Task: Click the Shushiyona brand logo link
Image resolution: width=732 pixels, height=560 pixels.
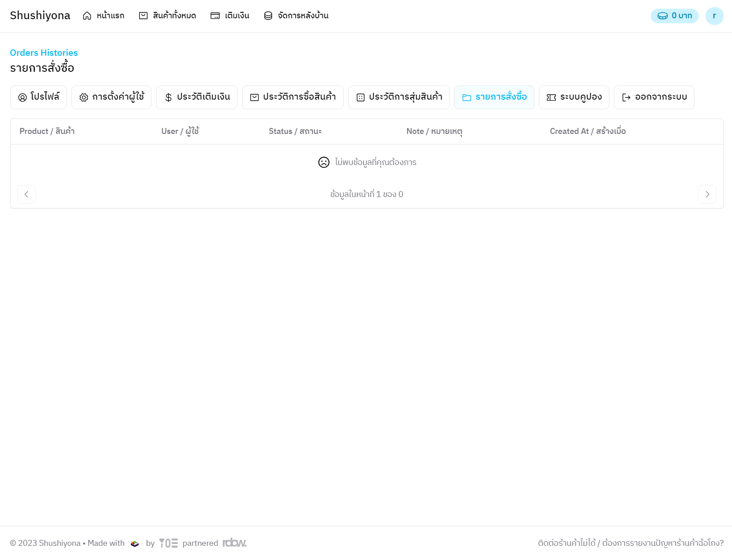Action: click(40, 16)
